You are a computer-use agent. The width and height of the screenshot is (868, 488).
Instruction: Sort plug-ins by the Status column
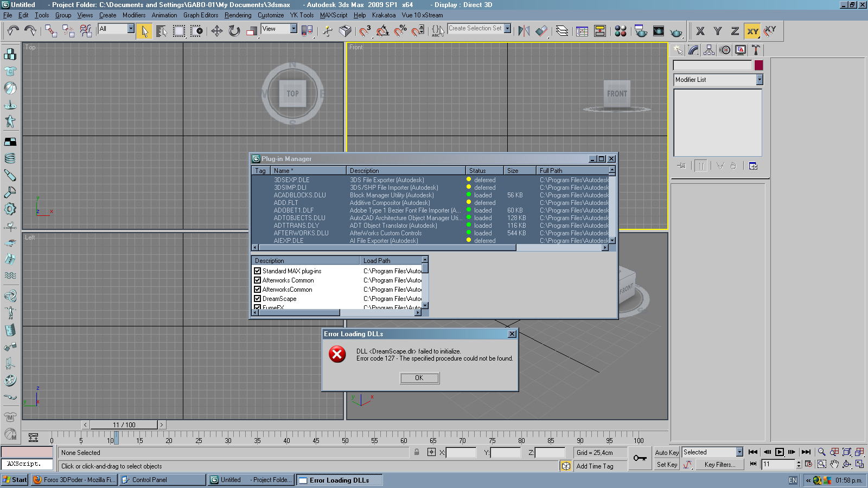484,171
